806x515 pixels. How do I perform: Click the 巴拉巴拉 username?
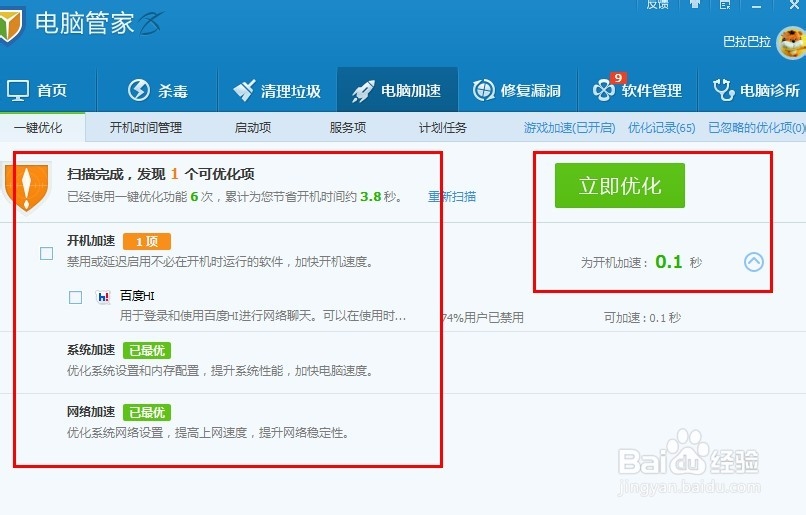coord(747,42)
